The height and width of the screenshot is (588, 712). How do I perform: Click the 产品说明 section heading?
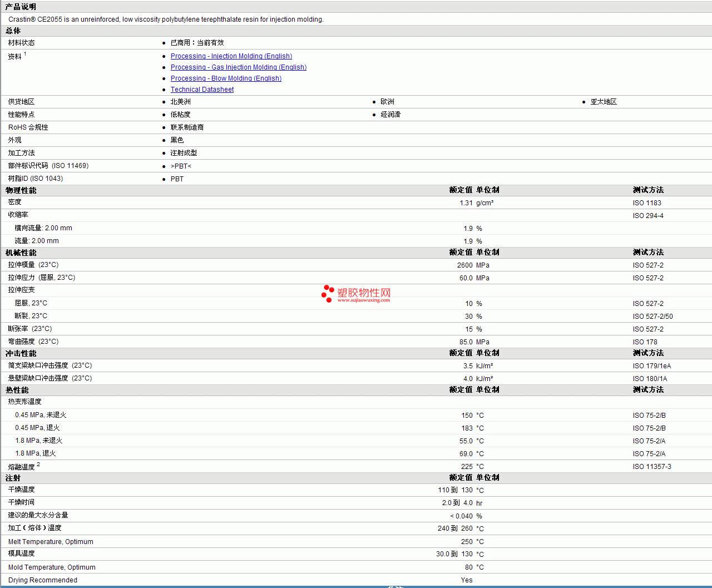(21, 7)
